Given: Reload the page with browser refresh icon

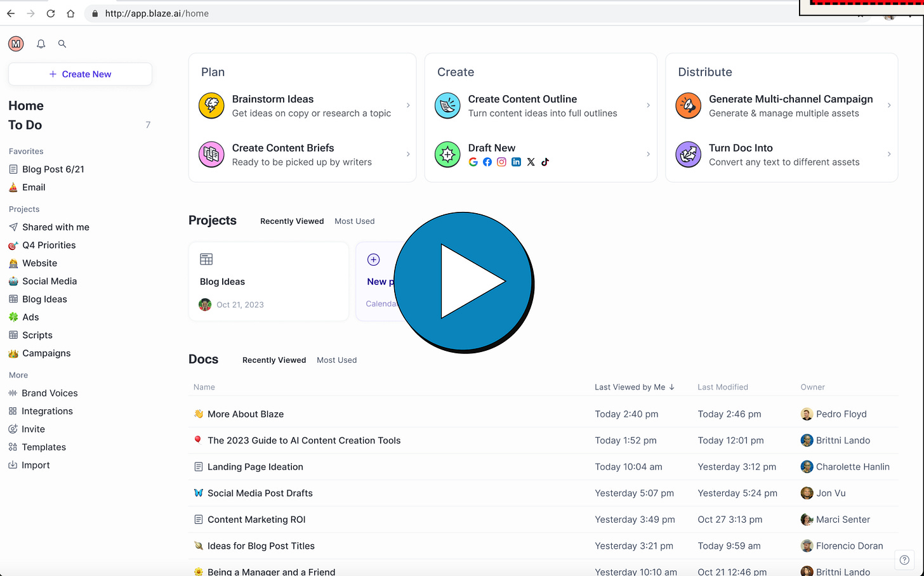Looking at the screenshot, I should point(51,13).
